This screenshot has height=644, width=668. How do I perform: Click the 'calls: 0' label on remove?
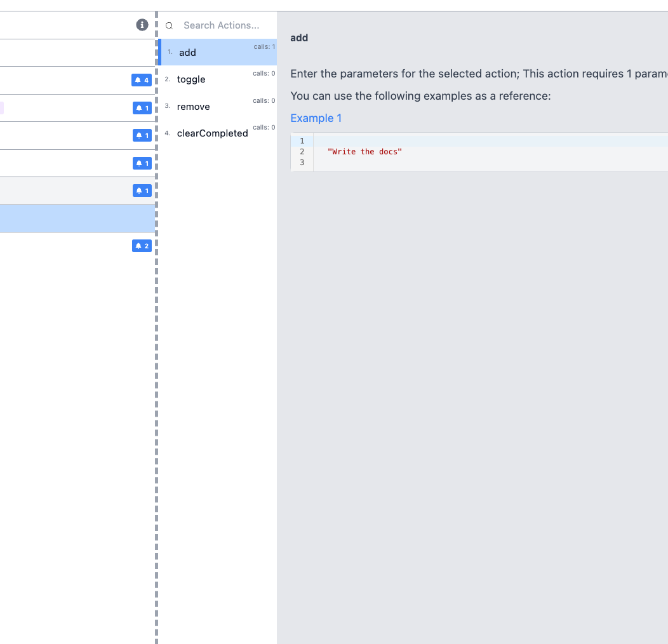(264, 100)
